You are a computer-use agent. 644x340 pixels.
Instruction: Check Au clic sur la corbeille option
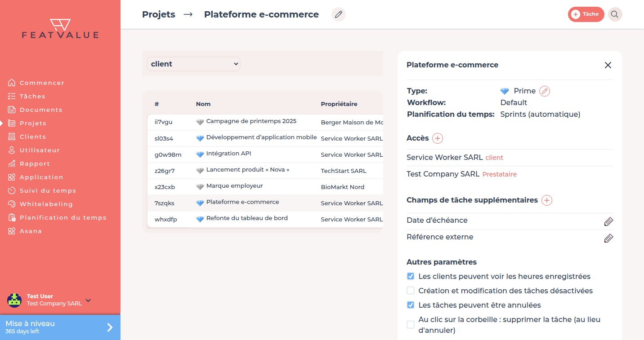(x=411, y=325)
